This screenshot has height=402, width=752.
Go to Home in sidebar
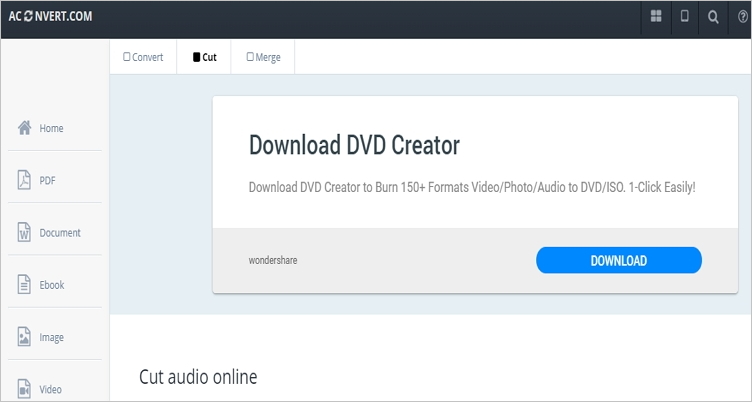[x=51, y=128]
